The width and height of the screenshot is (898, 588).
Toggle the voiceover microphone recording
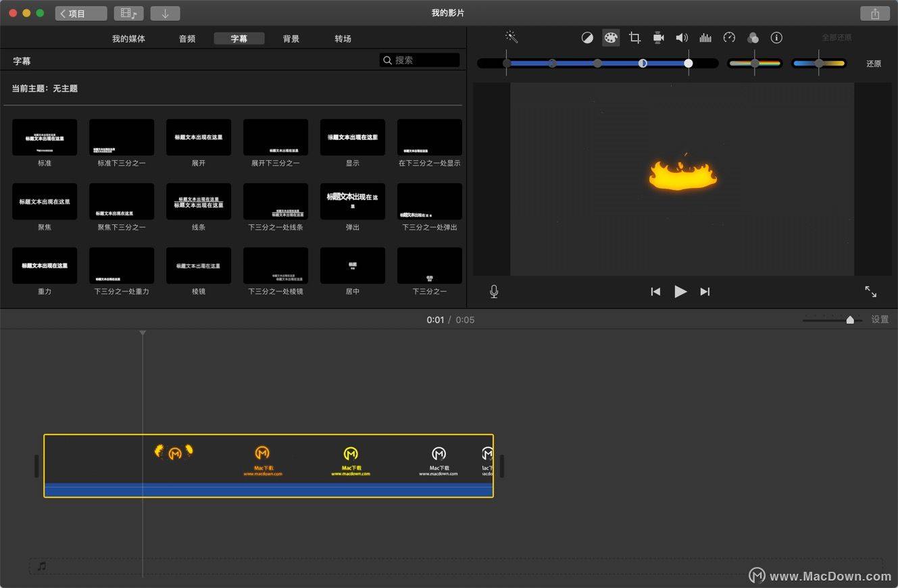point(493,291)
